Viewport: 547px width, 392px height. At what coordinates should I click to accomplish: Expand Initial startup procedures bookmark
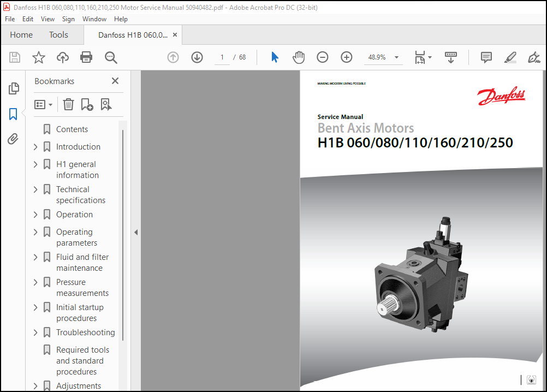coord(35,307)
